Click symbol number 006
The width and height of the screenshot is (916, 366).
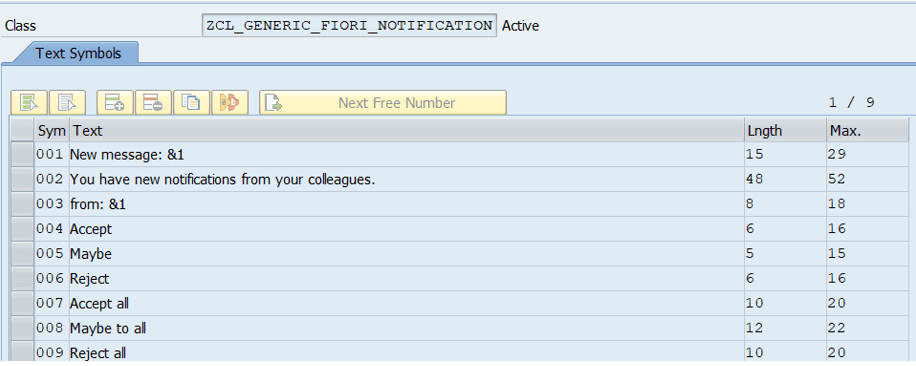tap(50, 279)
